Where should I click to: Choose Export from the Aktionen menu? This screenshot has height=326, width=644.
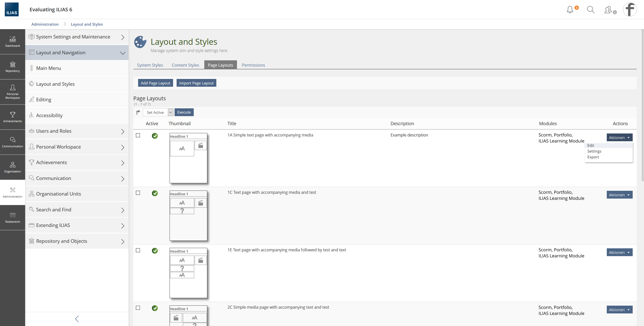tap(593, 157)
